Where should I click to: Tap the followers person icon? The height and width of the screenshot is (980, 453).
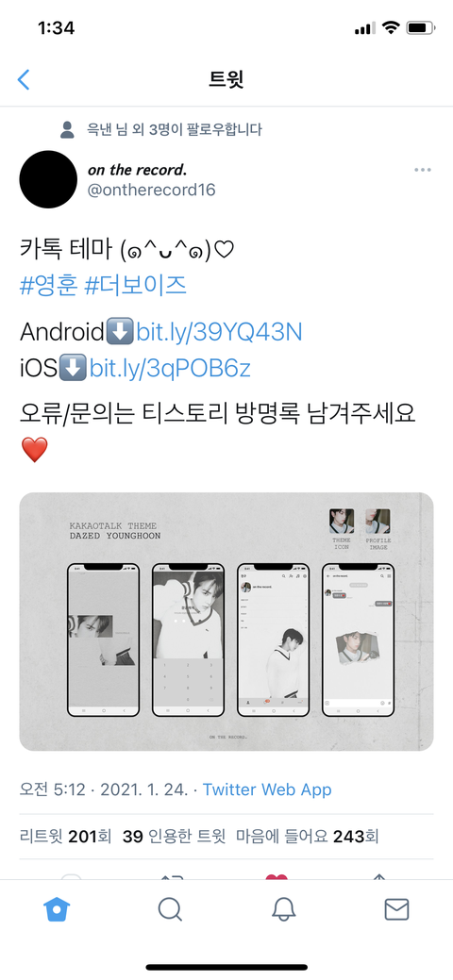click(x=67, y=129)
